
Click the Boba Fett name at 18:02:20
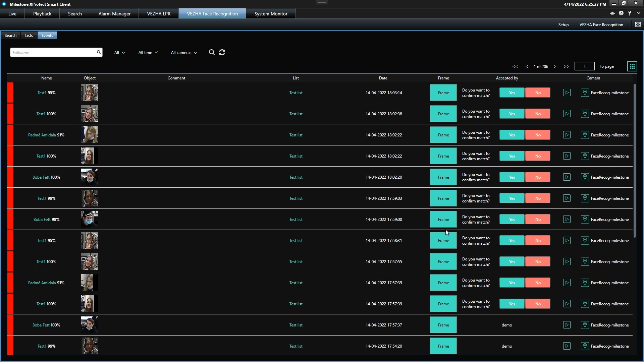41,177
